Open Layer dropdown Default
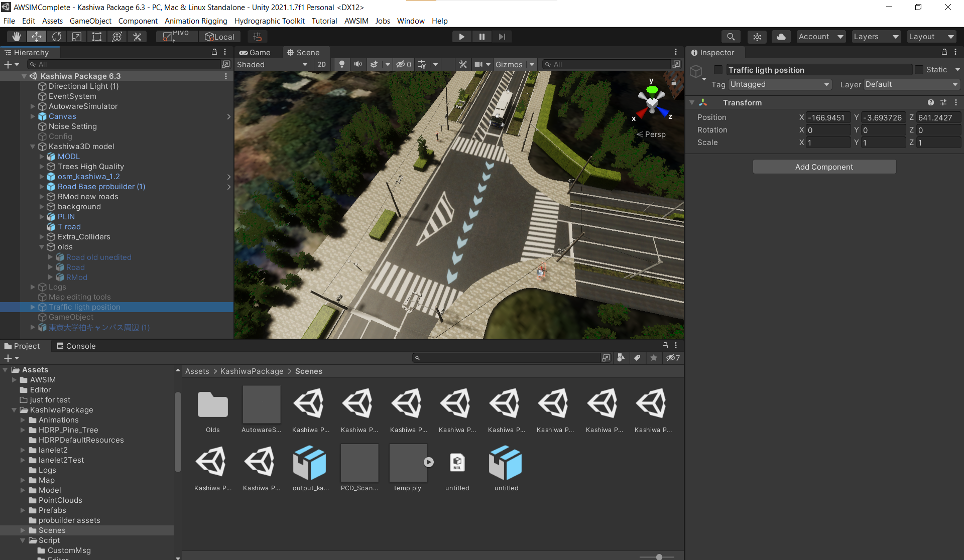The height and width of the screenshot is (560, 964). (x=912, y=84)
